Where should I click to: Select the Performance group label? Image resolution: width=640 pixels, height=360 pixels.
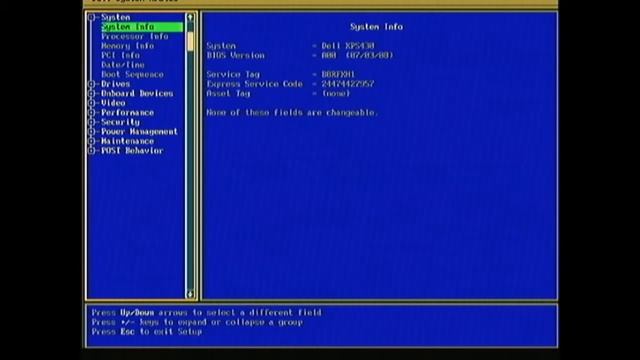click(x=127, y=113)
